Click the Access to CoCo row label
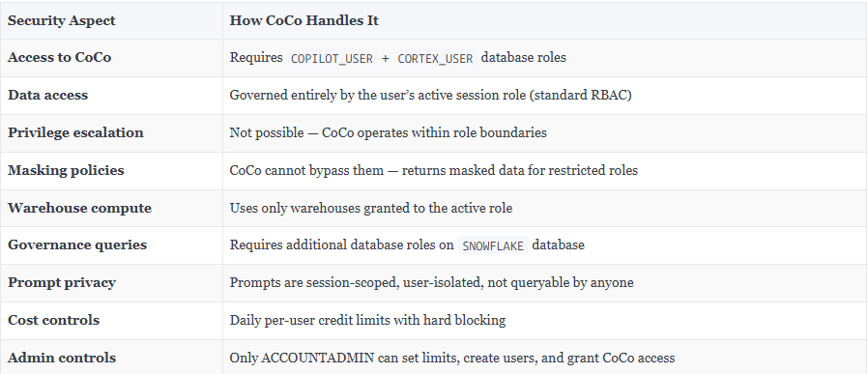Image resolution: width=868 pixels, height=374 pixels. tap(59, 58)
